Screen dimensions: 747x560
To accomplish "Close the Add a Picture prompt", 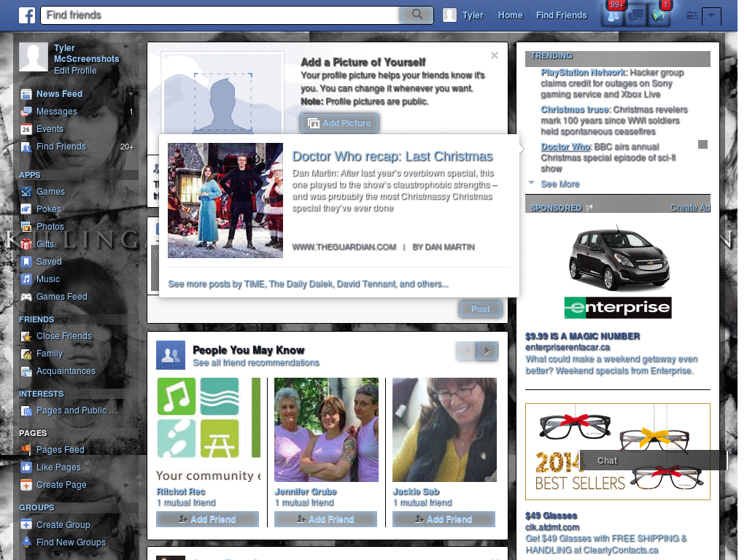I will pos(495,55).
